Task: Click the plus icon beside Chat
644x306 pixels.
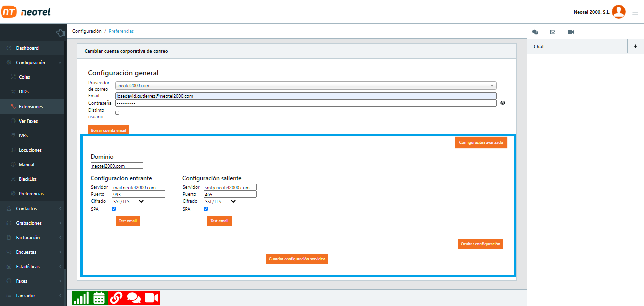Action: point(635,46)
